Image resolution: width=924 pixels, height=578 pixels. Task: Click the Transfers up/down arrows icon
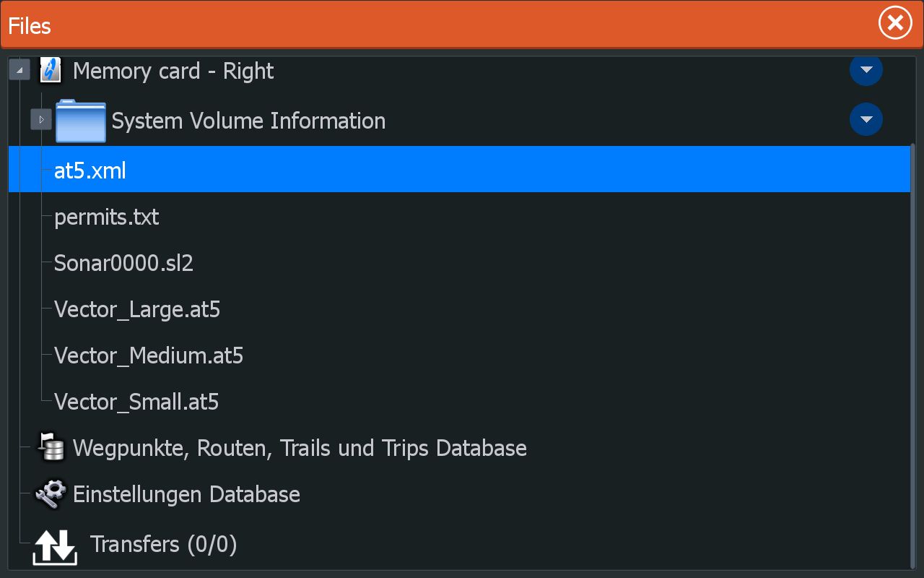click(55, 546)
